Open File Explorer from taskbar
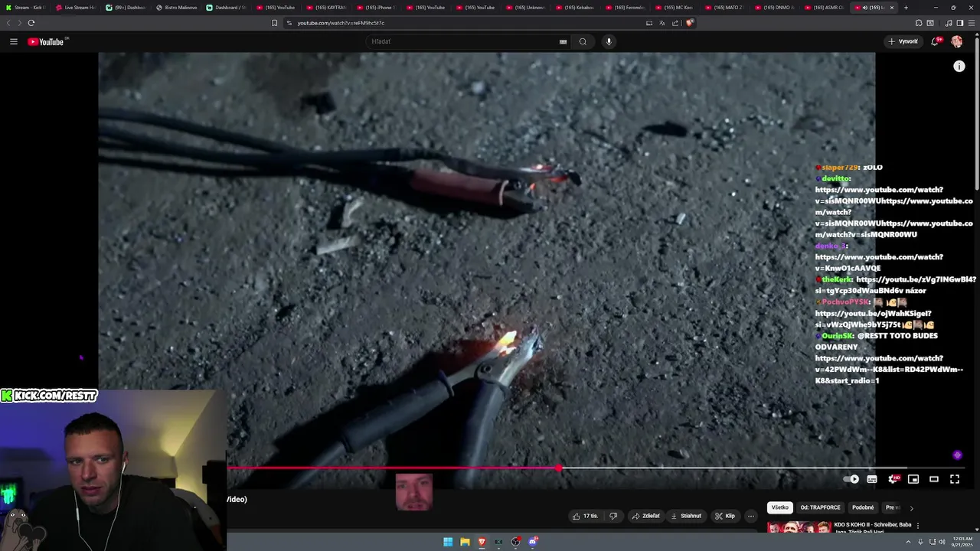 pyautogui.click(x=465, y=542)
